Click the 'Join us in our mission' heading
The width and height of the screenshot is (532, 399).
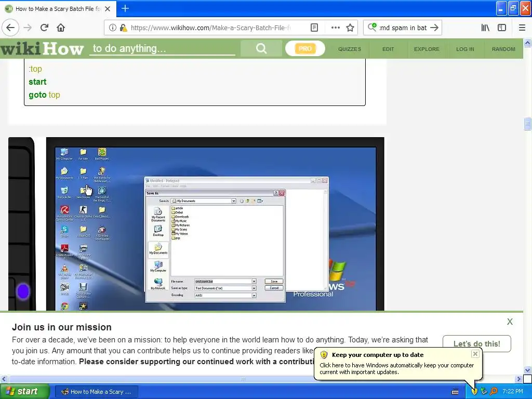(62, 327)
